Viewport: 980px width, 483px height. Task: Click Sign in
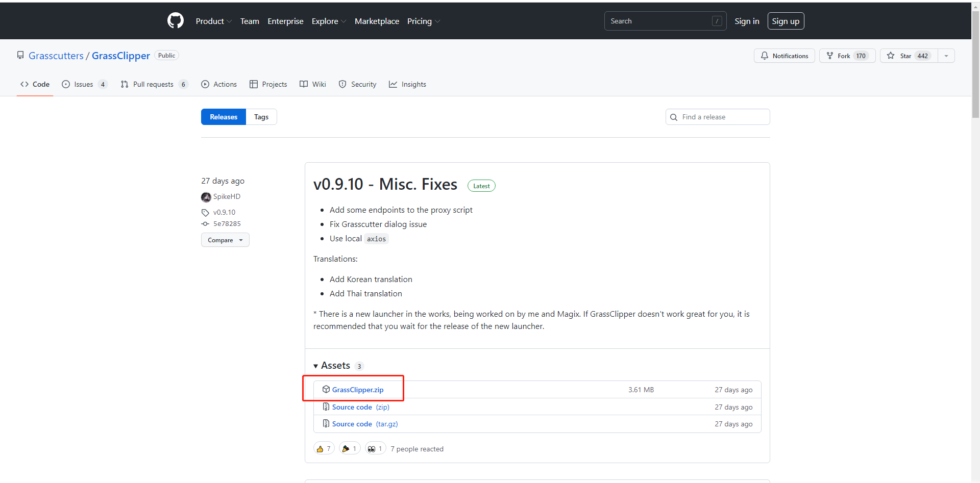pyautogui.click(x=747, y=21)
